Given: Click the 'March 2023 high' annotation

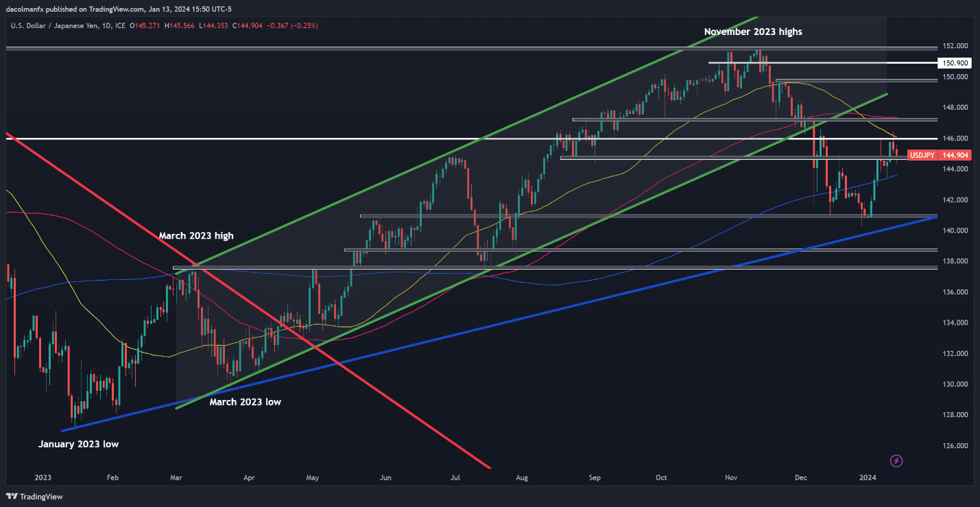Looking at the screenshot, I should click(x=196, y=235).
